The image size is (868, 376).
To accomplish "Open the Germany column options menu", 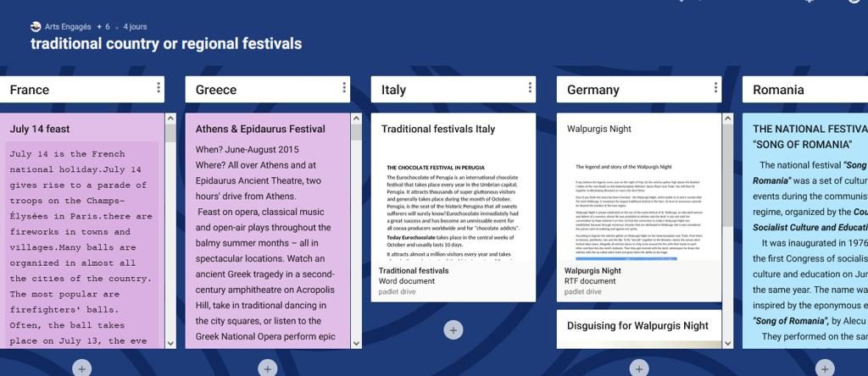I will [715, 87].
